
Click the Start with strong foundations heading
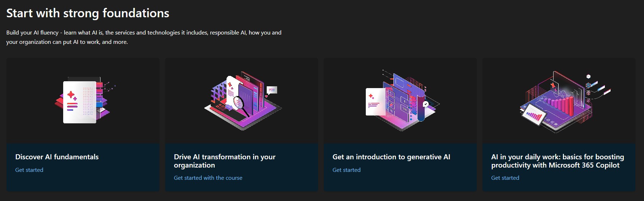tap(88, 13)
